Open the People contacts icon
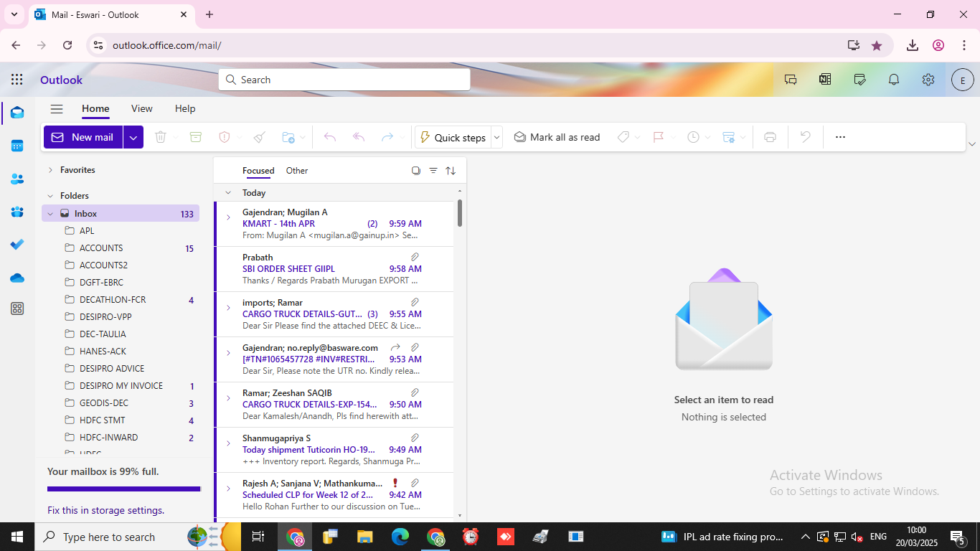Image resolution: width=980 pixels, height=551 pixels. [x=17, y=179]
